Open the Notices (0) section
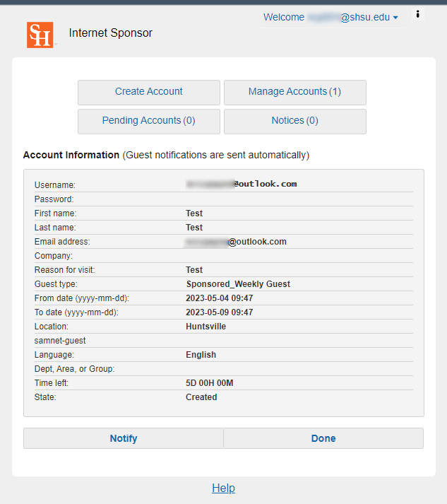Viewport: 447px width, 504px height. [294, 121]
